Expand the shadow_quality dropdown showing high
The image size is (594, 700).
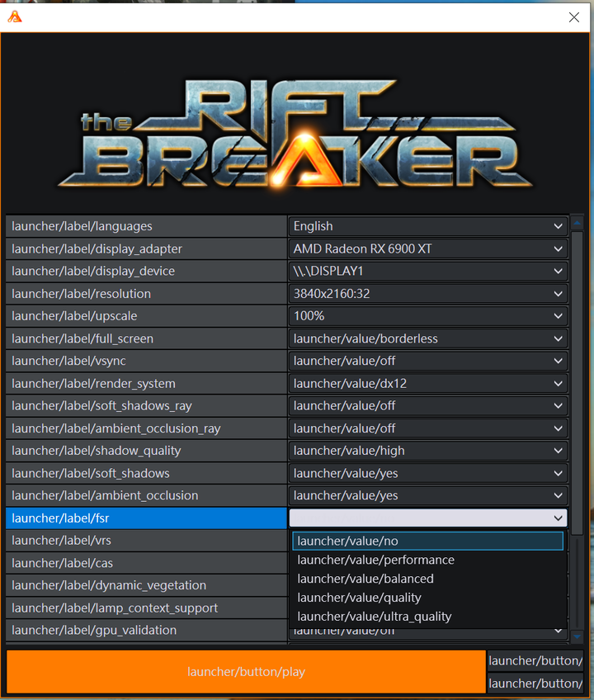point(428,451)
